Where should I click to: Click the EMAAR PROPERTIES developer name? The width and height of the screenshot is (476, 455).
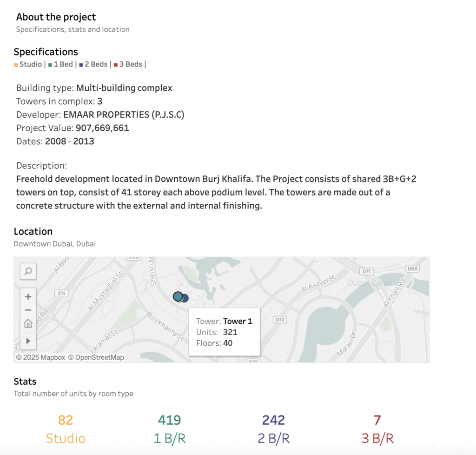130,114
